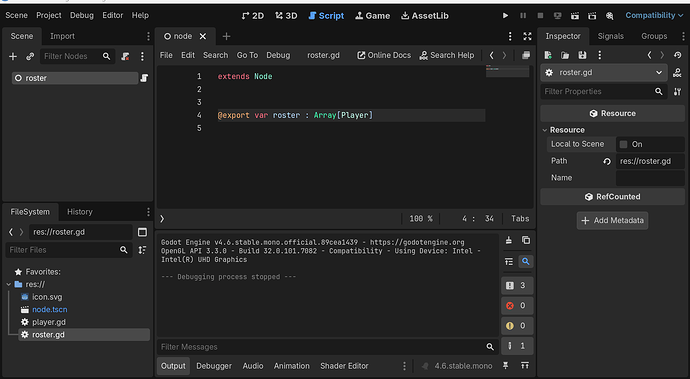Open script editor File menu

coord(166,55)
